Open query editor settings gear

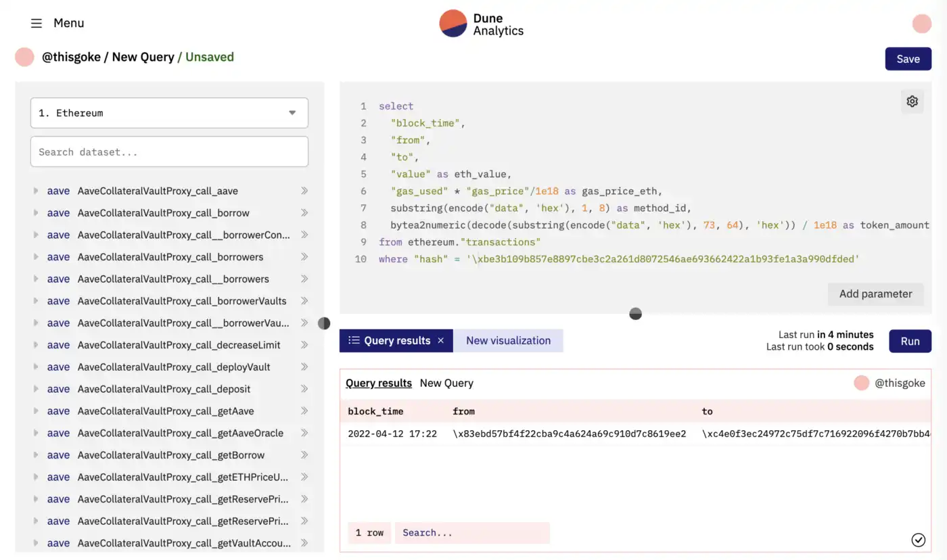[x=913, y=101]
